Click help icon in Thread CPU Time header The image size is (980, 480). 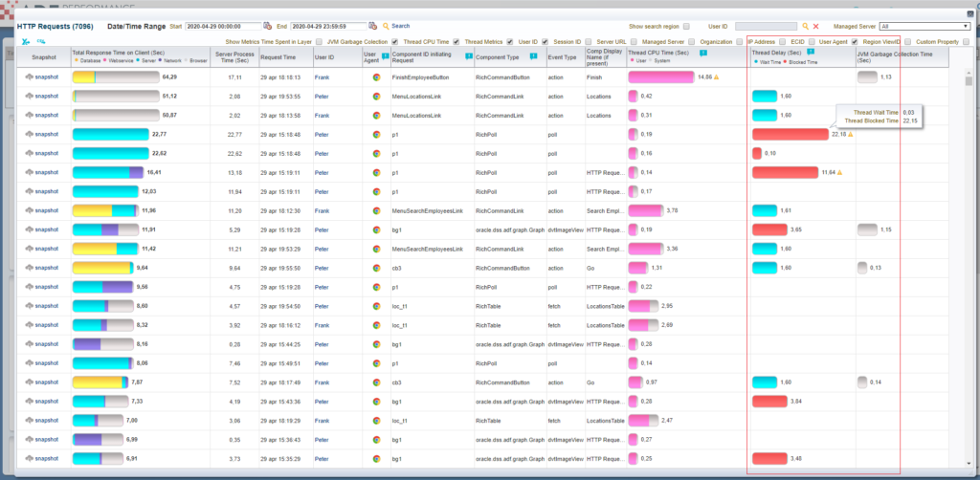(x=703, y=54)
